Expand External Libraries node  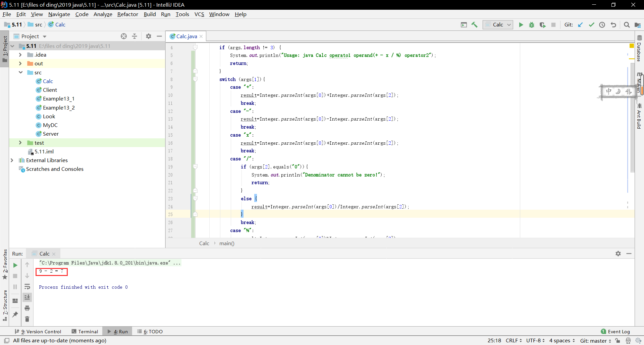point(12,160)
